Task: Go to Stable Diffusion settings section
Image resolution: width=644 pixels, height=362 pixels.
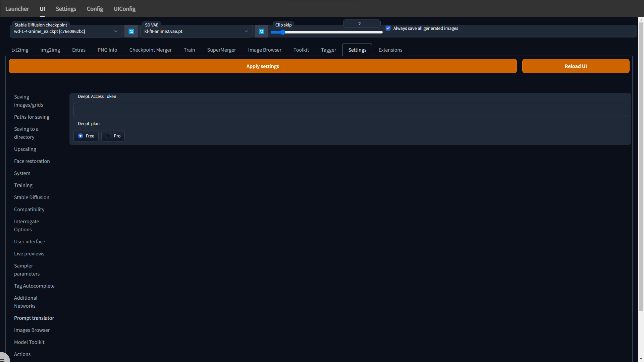Action: click(x=32, y=197)
